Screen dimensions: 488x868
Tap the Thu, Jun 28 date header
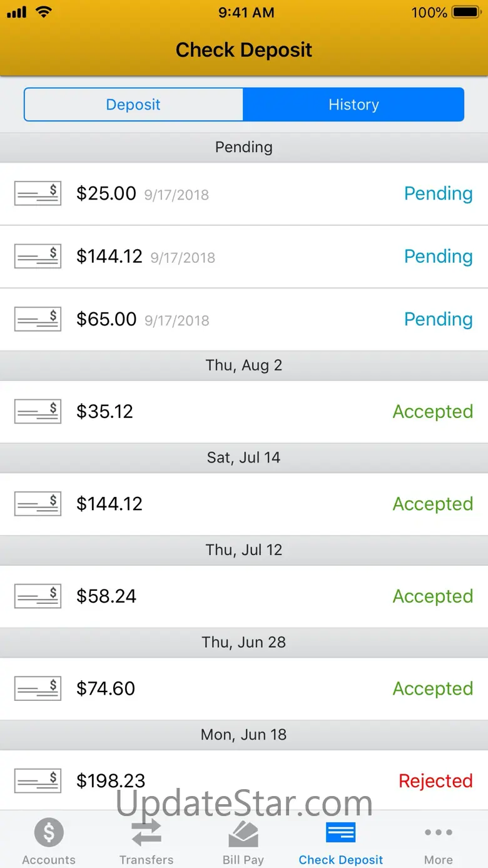243,642
